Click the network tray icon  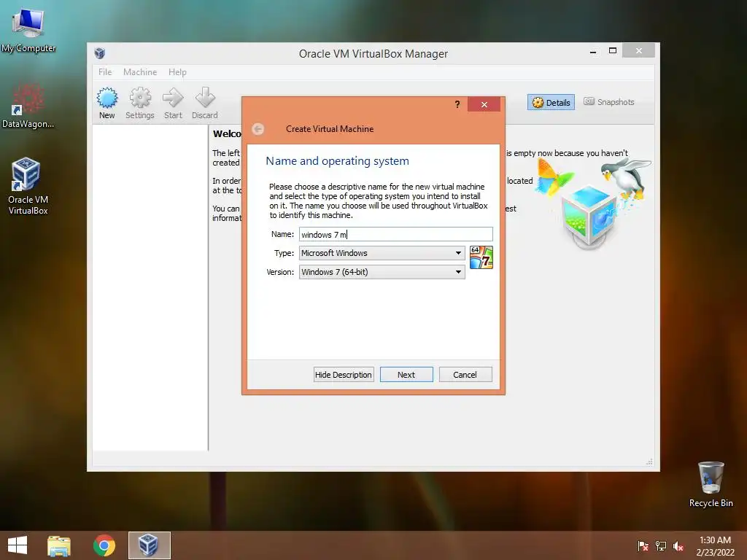[x=661, y=546]
